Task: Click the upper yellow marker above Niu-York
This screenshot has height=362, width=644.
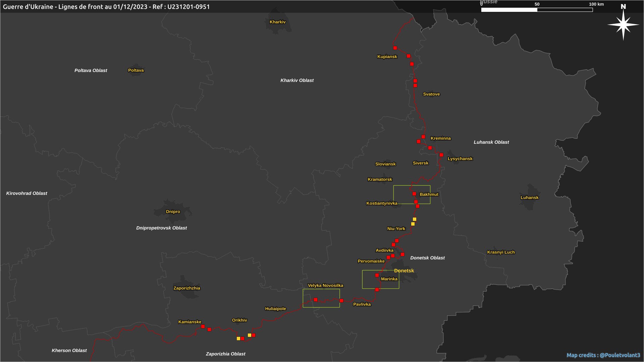Action: (x=415, y=219)
